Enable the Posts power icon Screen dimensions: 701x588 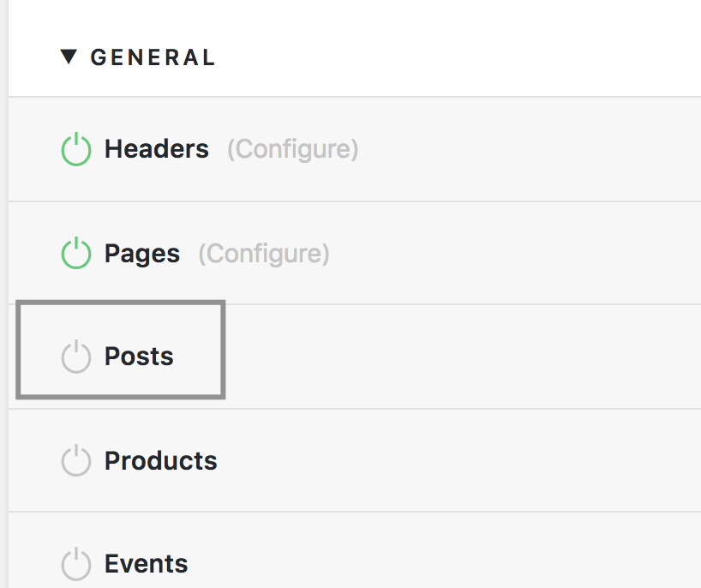tap(76, 357)
